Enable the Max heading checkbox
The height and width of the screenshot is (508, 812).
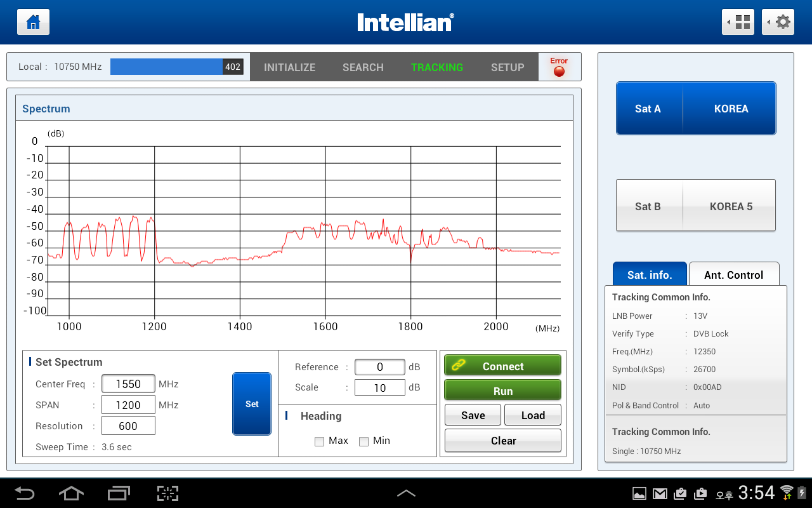click(x=320, y=441)
